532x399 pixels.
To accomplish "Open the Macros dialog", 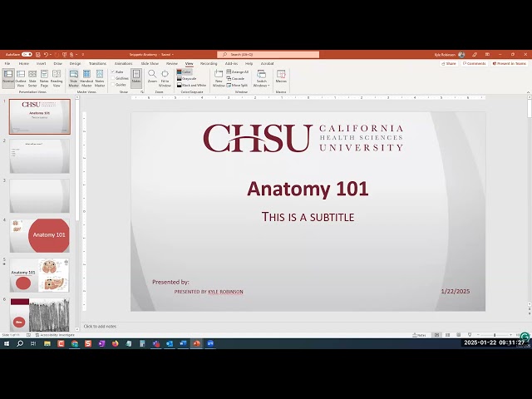I will (x=281, y=76).
